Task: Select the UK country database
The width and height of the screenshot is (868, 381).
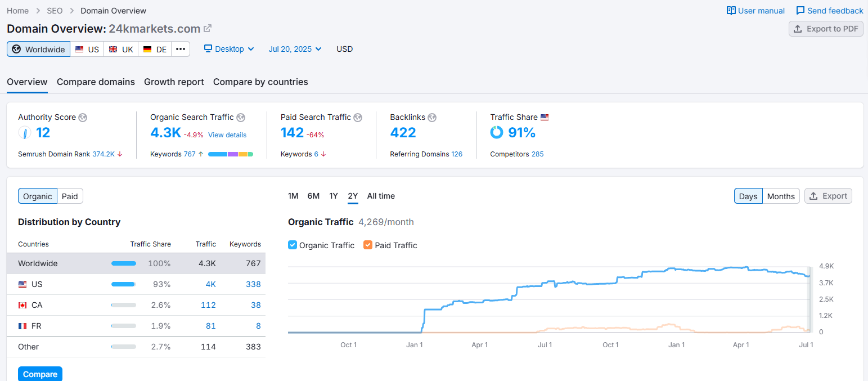Action: tap(121, 49)
